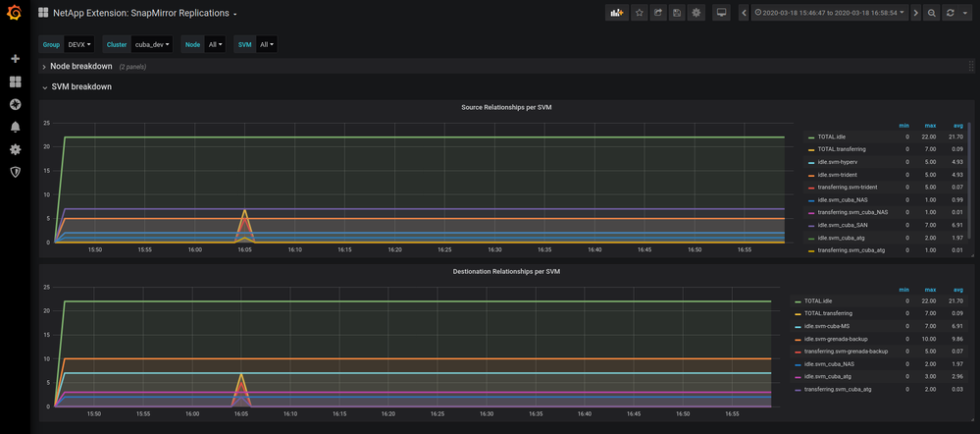Refresh the dashboard
Viewport: 980px width, 434px height.
[x=950, y=13]
